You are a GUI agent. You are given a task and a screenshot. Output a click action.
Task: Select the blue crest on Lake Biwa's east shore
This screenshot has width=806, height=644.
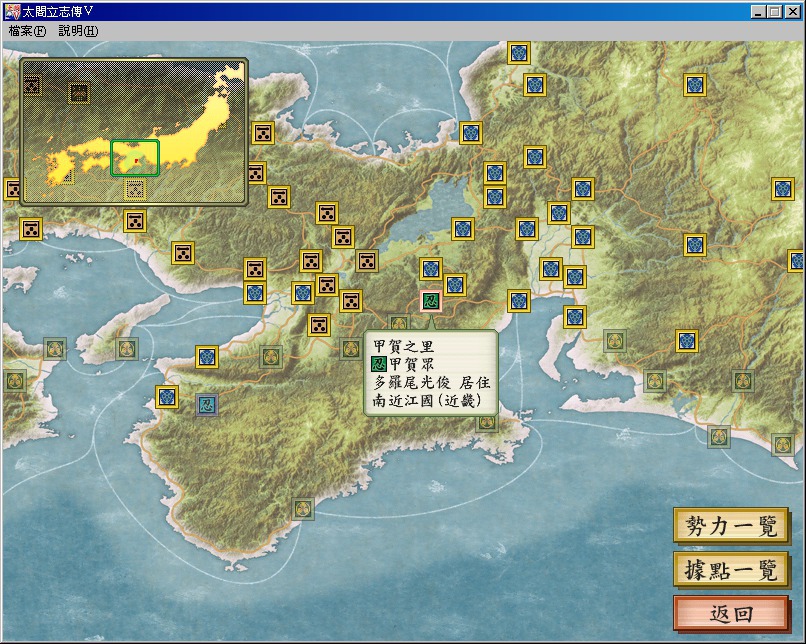click(x=463, y=229)
